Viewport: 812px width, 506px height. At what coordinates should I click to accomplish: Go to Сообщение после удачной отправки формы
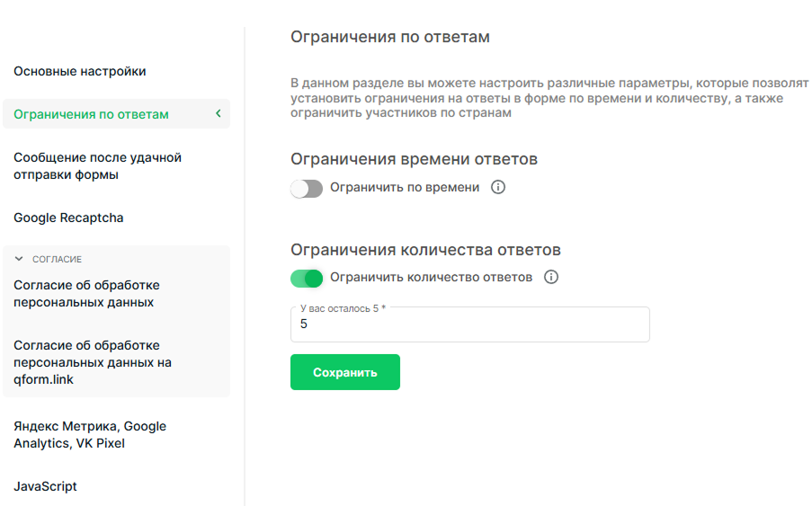pyautogui.click(x=97, y=166)
